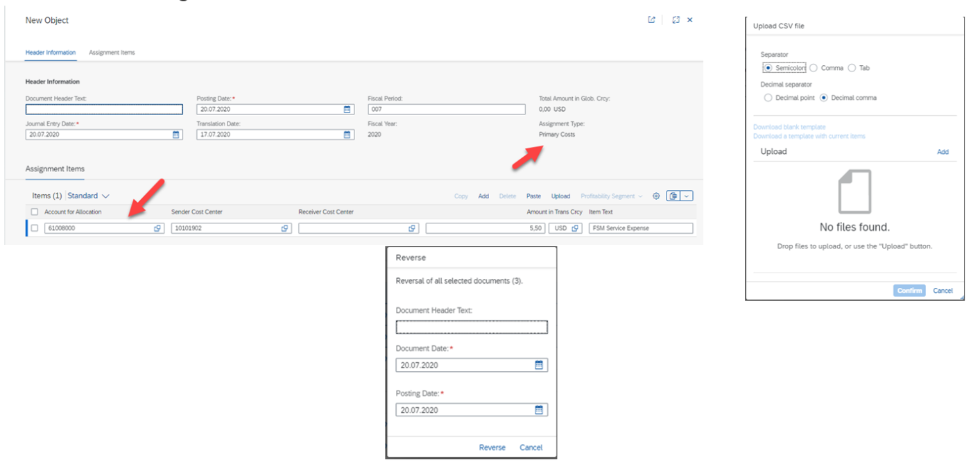Select the Header Information tab

pyautogui.click(x=51, y=53)
